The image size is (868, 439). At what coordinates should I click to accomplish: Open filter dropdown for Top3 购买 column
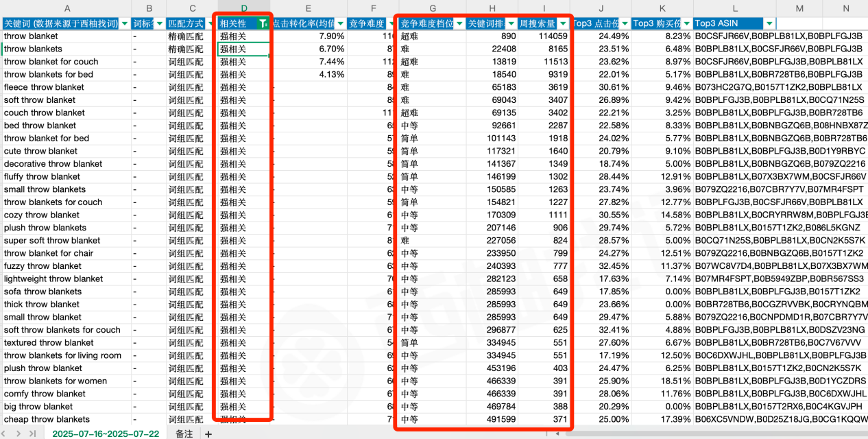tap(686, 23)
